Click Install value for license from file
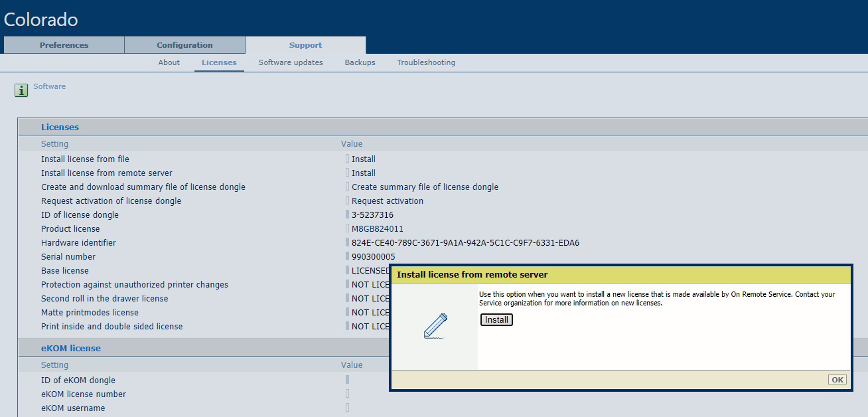 tap(363, 159)
